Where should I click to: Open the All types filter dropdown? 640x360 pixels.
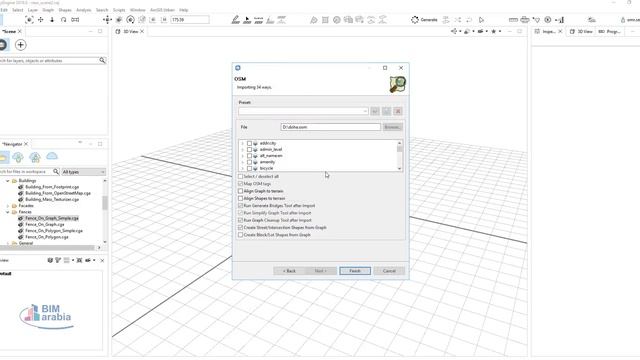click(x=84, y=172)
